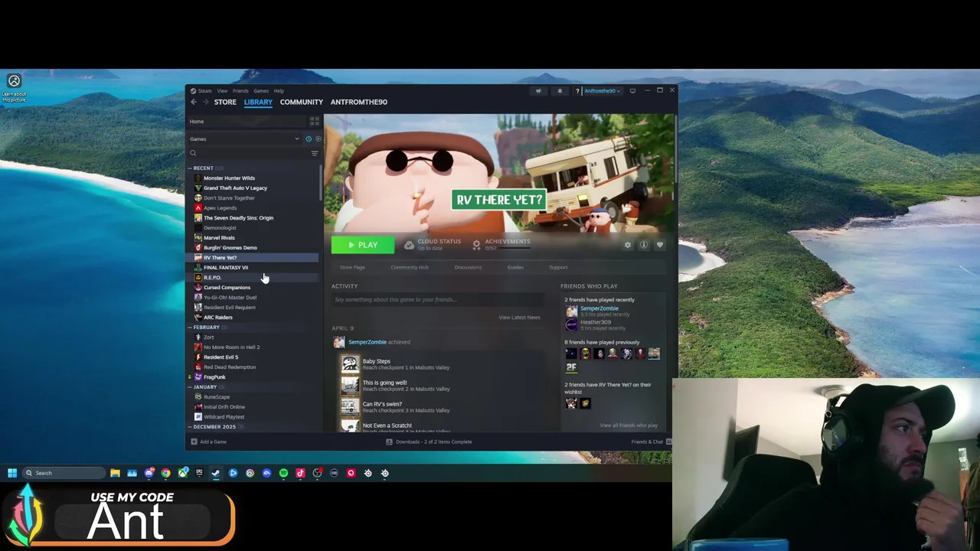The height and width of the screenshot is (551, 980).
Task: Click the Add a Game plus icon
Action: (x=194, y=442)
